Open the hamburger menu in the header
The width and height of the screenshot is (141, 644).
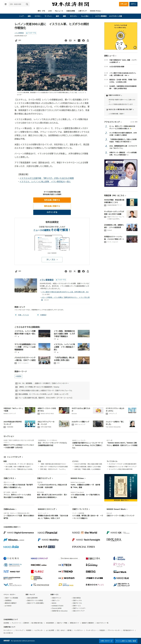[x=5, y=4]
